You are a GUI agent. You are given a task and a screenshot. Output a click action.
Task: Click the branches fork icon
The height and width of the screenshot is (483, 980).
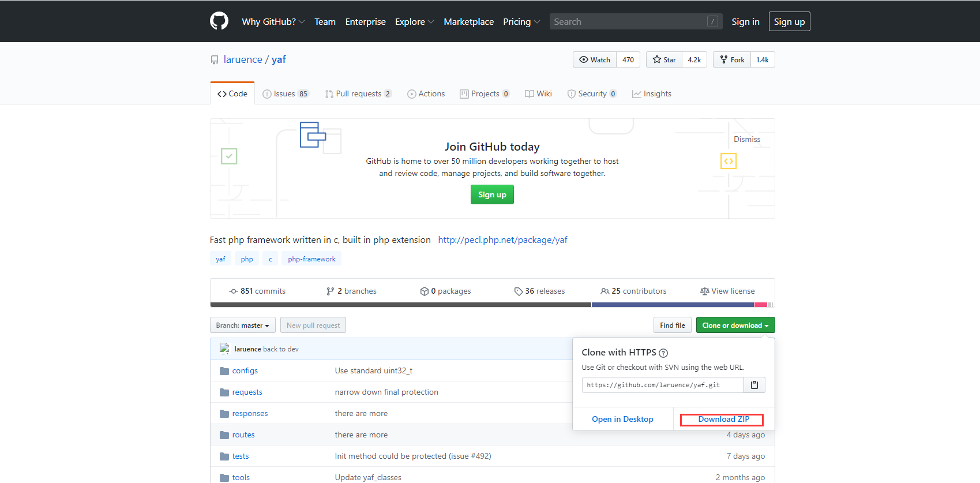[330, 291]
